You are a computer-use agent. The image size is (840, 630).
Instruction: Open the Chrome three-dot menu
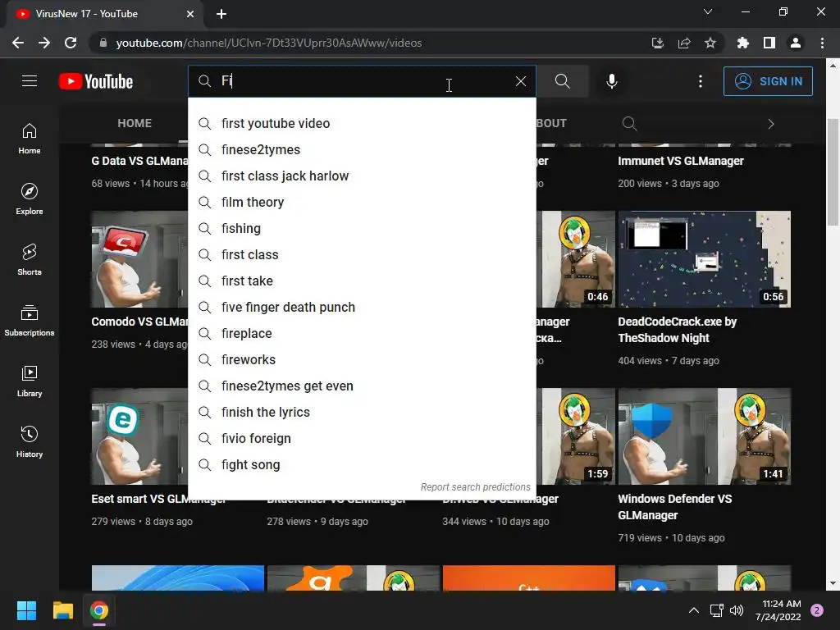pos(822,43)
